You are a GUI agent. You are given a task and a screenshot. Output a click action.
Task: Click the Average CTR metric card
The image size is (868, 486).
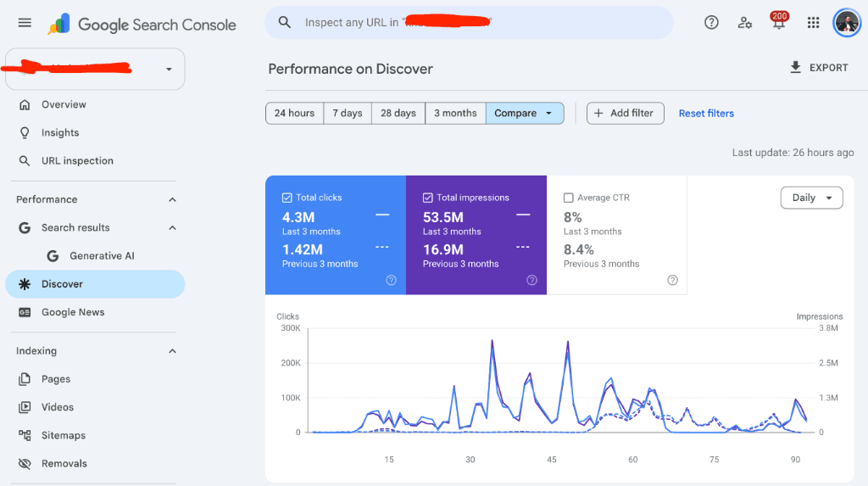[x=617, y=235]
